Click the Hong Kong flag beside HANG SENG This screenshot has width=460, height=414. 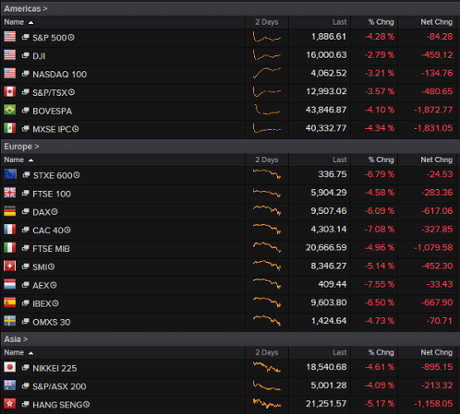click(x=10, y=404)
